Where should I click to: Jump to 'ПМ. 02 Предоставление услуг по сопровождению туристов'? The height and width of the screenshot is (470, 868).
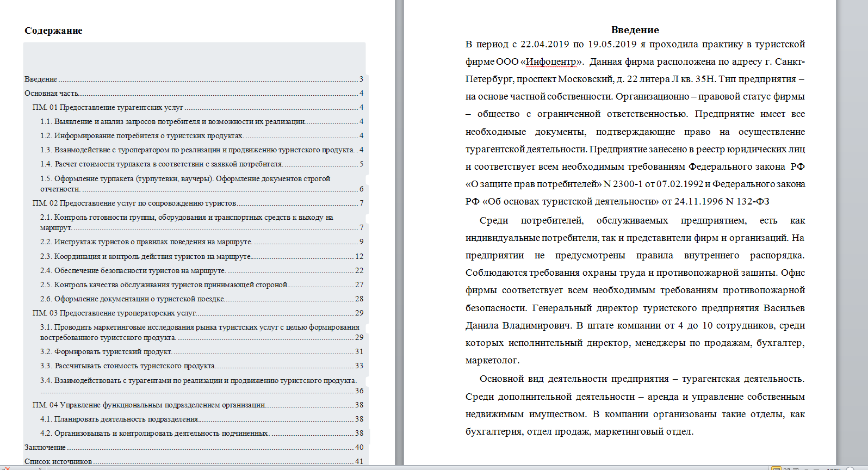pos(198,203)
